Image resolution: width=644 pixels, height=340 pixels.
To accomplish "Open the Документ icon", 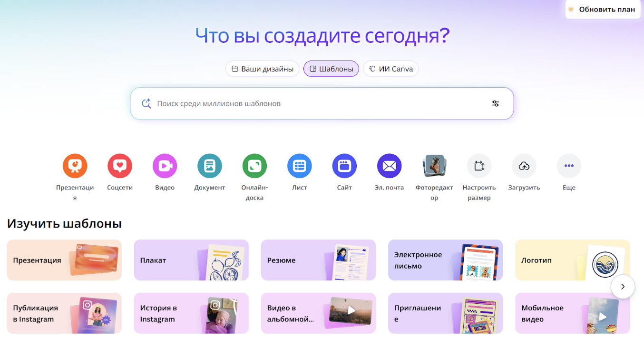I will [x=210, y=166].
